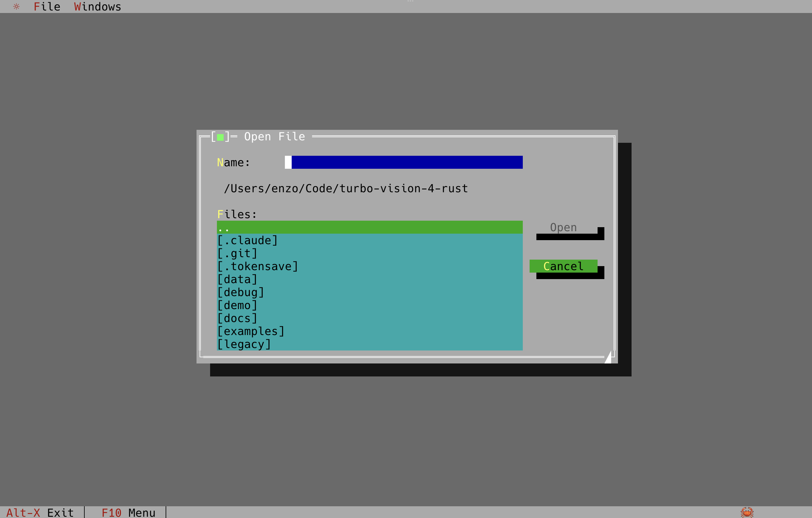Select the [debug] folder
The width and height of the screenshot is (812, 518).
[x=370, y=292]
